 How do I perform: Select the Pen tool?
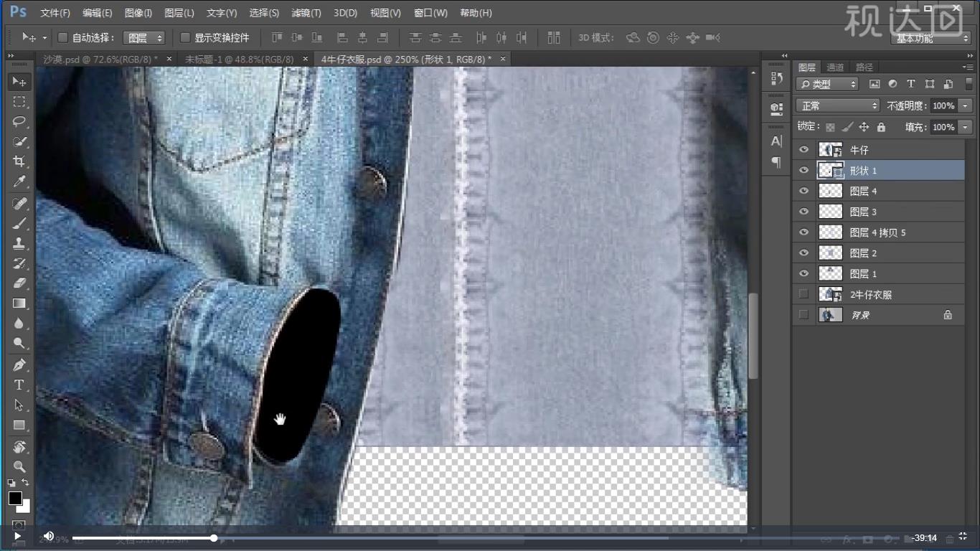(x=19, y=364)
